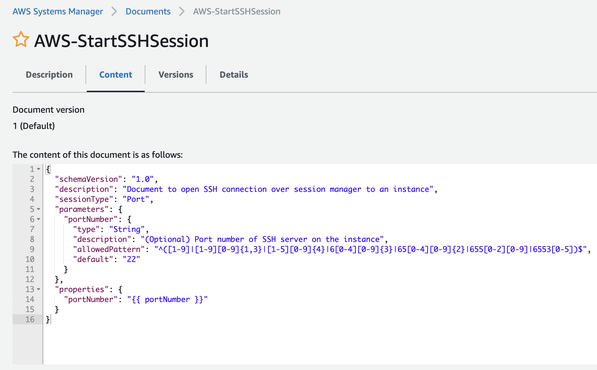Switch to the Description tab
This screenshot has width=597, height=370.
click(49, 75)
